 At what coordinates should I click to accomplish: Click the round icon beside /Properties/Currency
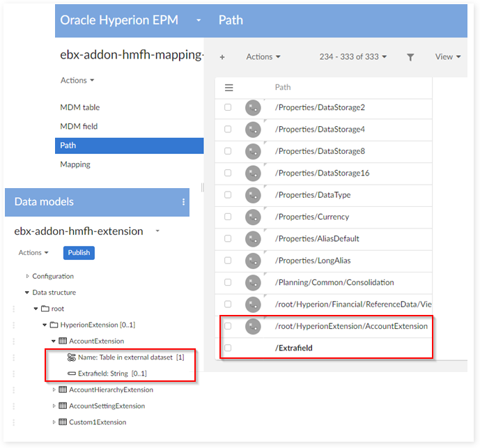[x=253, y=217]
